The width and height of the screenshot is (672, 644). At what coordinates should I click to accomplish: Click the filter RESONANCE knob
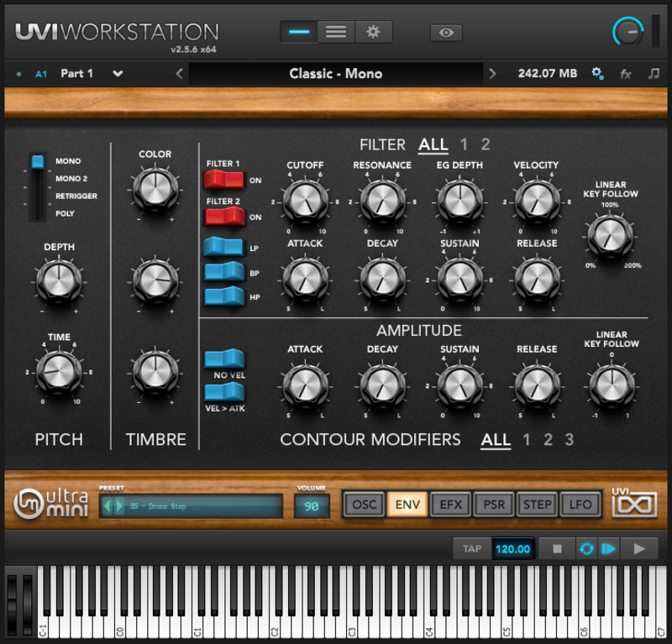tap(382, 201)
